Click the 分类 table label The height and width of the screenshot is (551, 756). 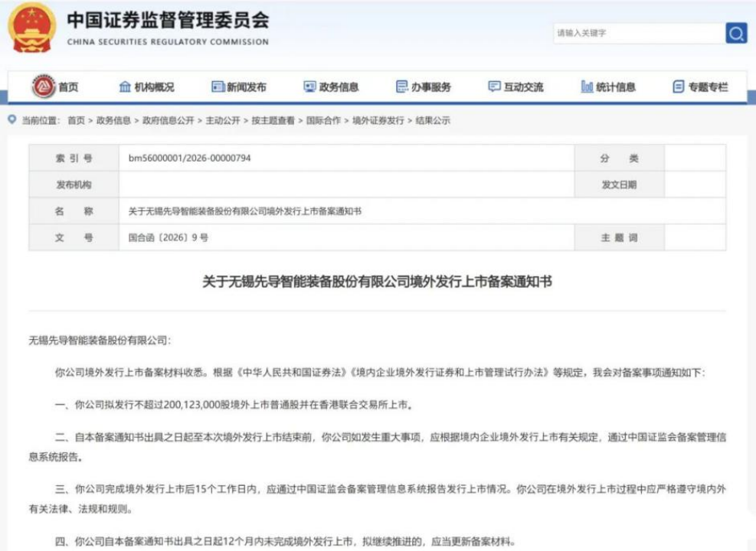619,158
